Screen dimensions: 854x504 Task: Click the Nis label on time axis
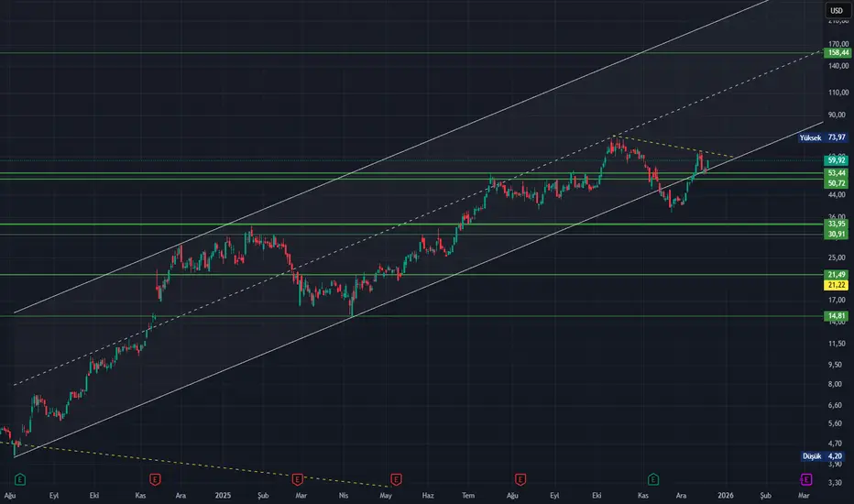click(x=344, y=495)
